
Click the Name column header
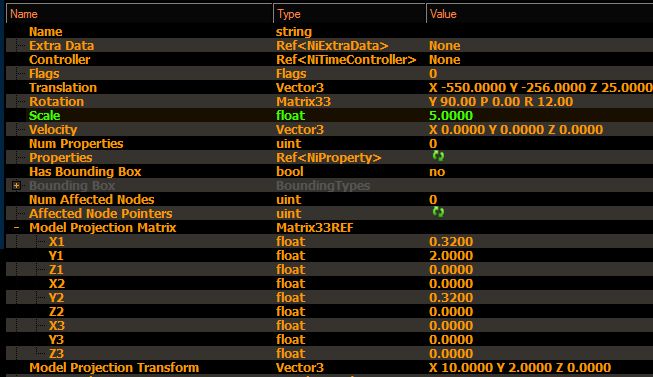coord(140,14)
